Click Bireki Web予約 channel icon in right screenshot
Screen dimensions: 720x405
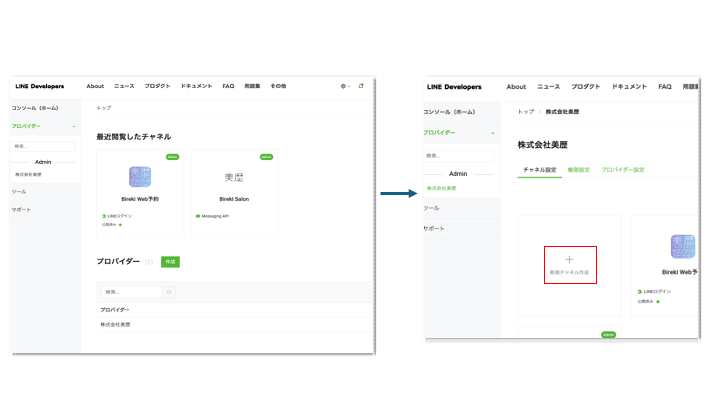click(683, 247)
